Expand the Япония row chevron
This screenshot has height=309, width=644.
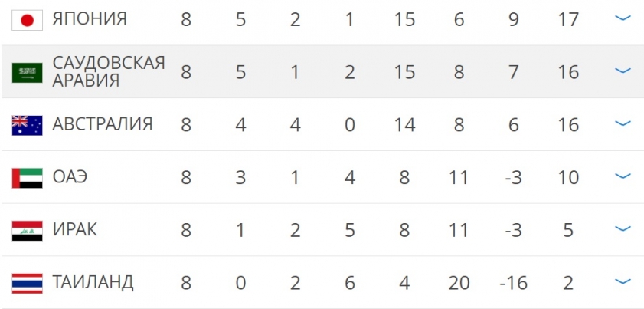(x=623, y=18)
